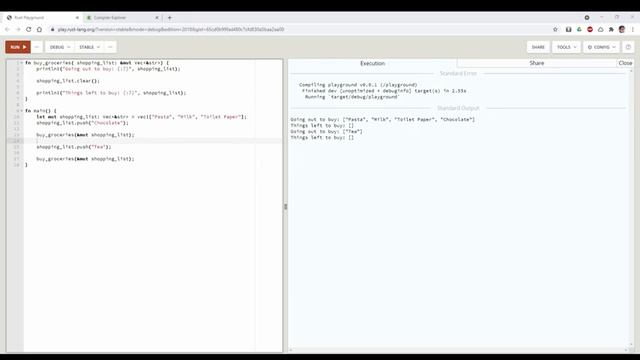Open the TOOLS dropdown

[567, 47]
